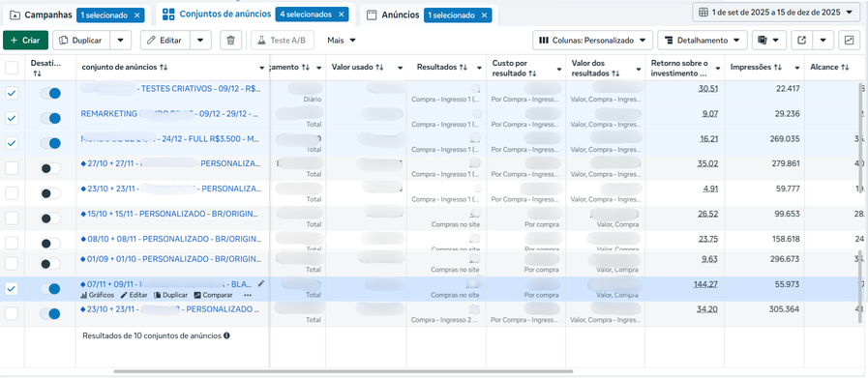
Task: Click inline Editar under 07/11 + 09/11 row
Action: [x=134, y=295]
